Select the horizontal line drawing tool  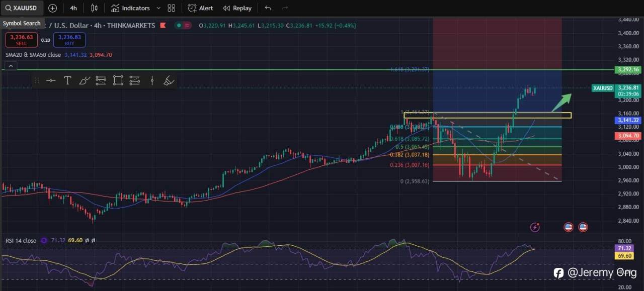(51, 80)
